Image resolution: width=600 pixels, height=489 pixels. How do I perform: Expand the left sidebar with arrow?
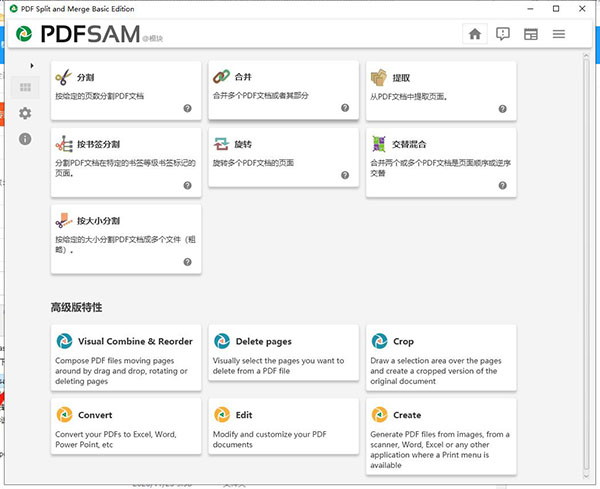coord(32,66)
